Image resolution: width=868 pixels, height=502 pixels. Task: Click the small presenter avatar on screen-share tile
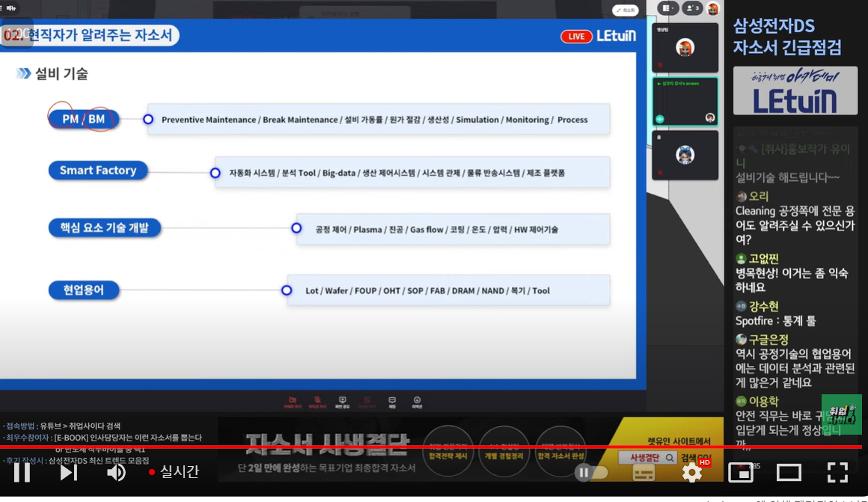coord(709,118)
